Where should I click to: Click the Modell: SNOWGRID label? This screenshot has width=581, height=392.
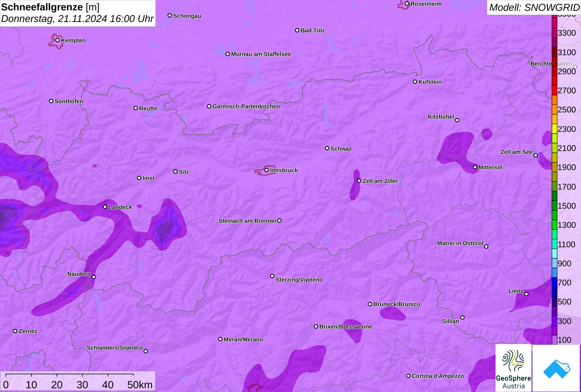[x=534, y=7]
